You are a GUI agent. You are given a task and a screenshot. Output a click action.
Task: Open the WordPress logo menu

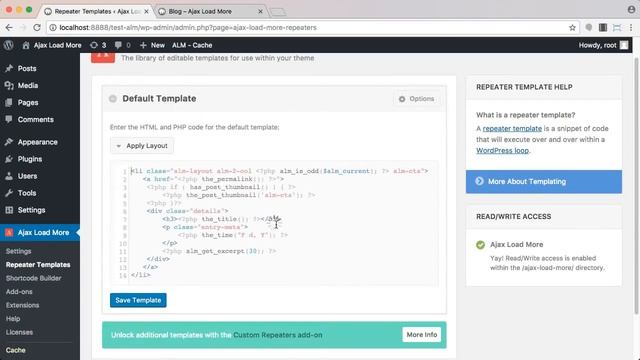pos(9,45)
